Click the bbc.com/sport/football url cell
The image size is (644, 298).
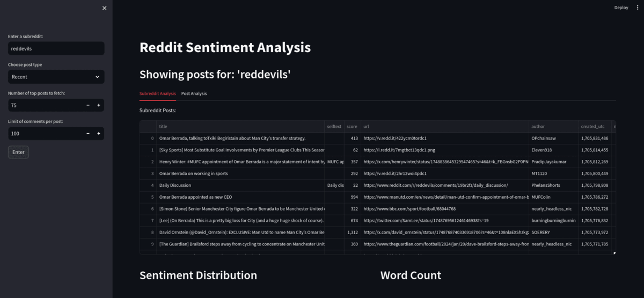444,209
